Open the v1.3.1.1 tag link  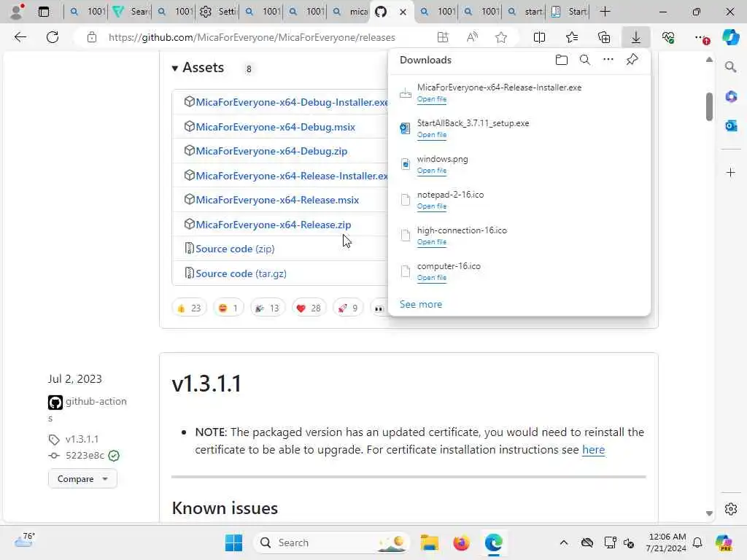click(82, 438)
